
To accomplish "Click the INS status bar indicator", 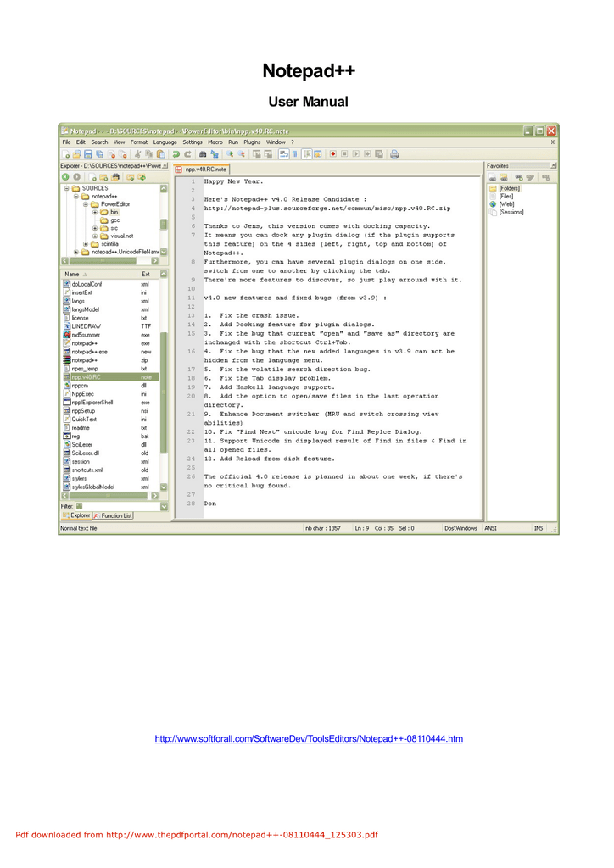I will [539, 528].
